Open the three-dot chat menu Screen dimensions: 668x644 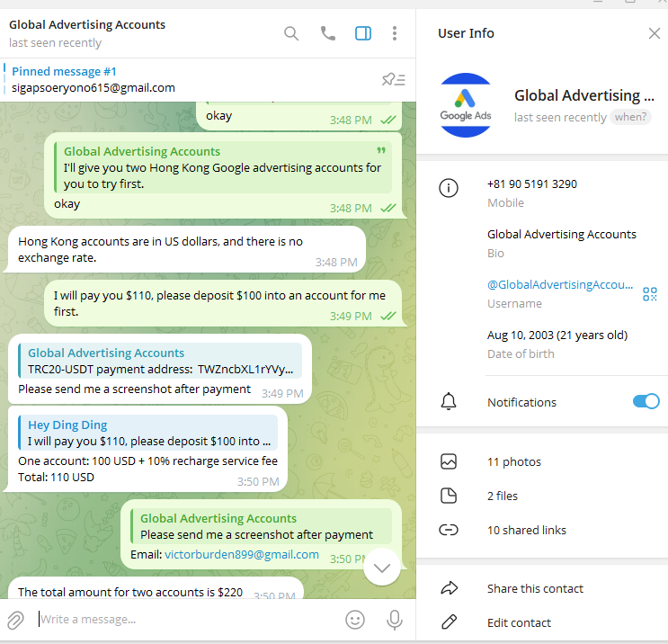395,33
